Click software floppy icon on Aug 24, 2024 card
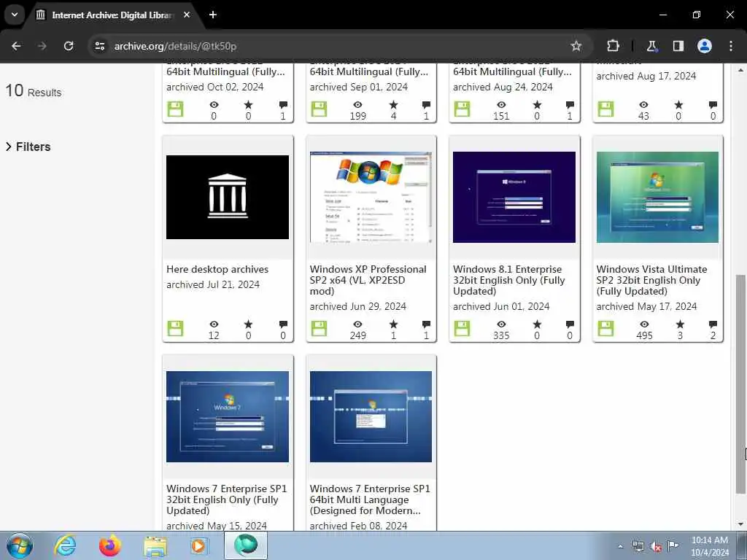This screenshot has height=560, width=747. coord(462,109)
